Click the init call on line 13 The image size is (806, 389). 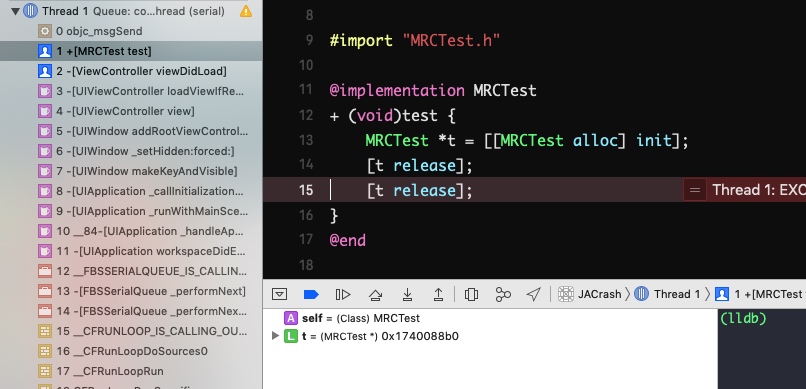click(x=654, y=140)
